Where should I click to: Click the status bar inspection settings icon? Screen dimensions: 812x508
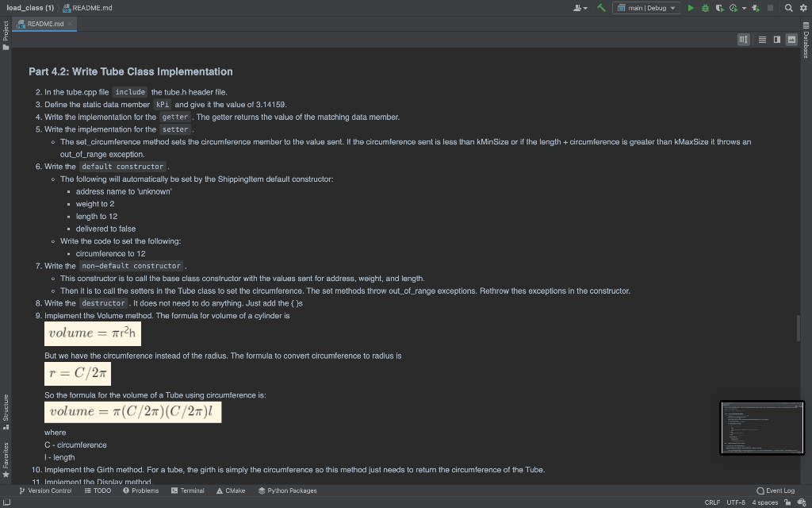(802, 502)
